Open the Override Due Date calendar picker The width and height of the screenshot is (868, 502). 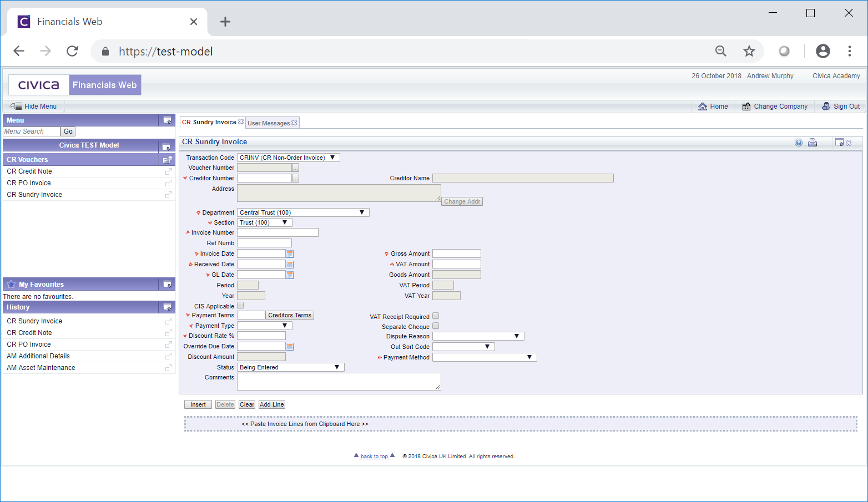[x=290, y=347]
